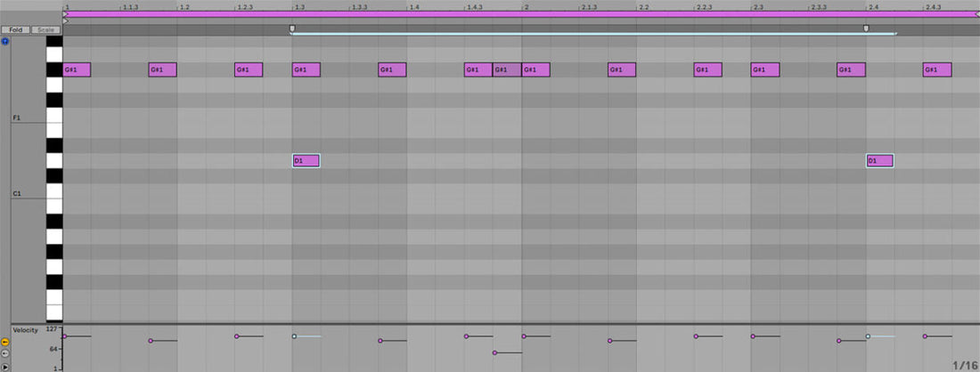Select the G#1 note at bar 2 start
Viewport: 980px width, 372px height.
pyautogui.click(x=536, y=69)
